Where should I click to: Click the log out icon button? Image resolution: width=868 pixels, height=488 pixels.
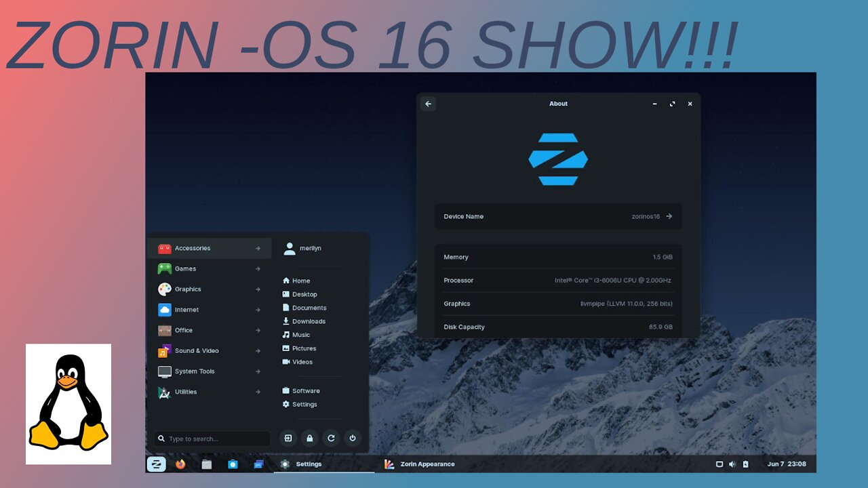[288, 439]
